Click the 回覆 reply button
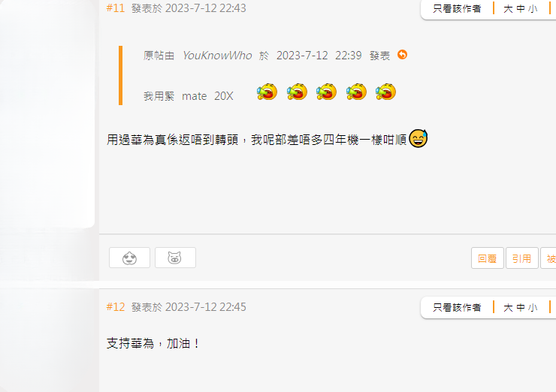556x392 pixels. point(487,258)
